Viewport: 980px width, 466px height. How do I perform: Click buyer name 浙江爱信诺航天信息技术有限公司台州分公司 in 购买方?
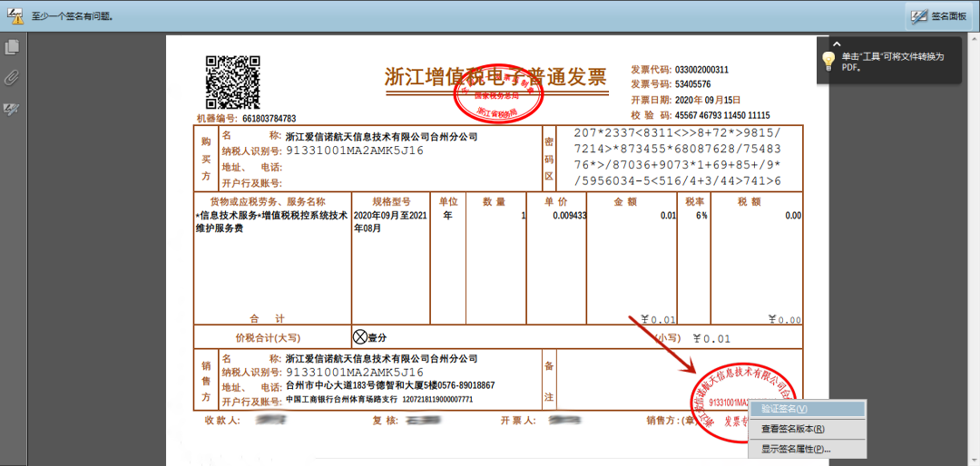pyautogui.click(x=382, y=137)
